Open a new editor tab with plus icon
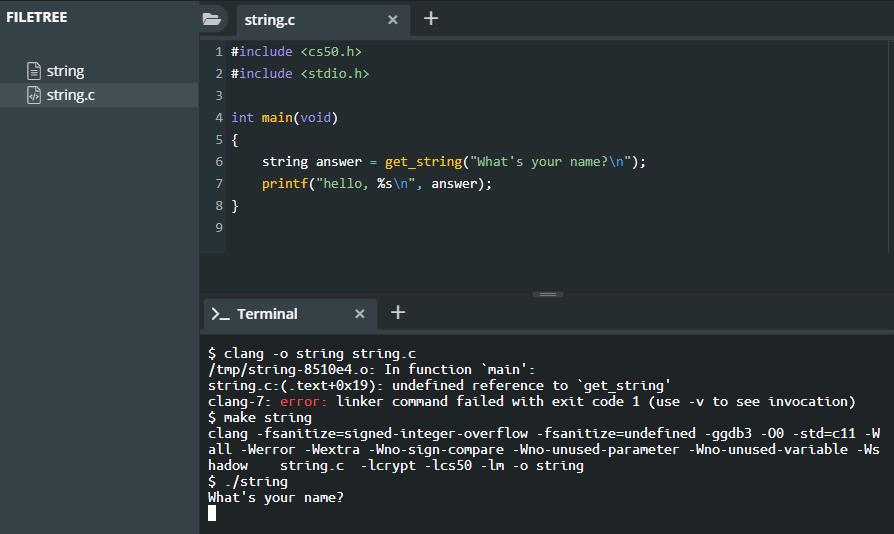This screenshot has height=534, width=894. 431,18
